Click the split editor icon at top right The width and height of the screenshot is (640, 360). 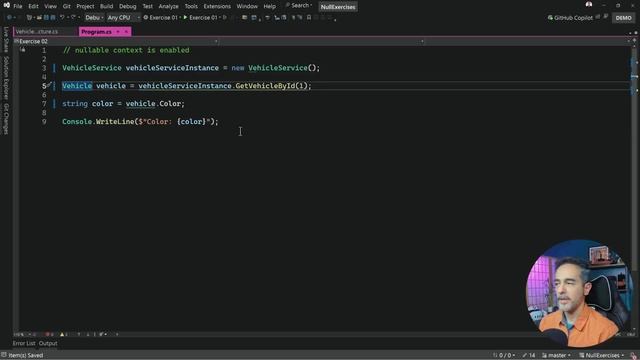[634, 41]
